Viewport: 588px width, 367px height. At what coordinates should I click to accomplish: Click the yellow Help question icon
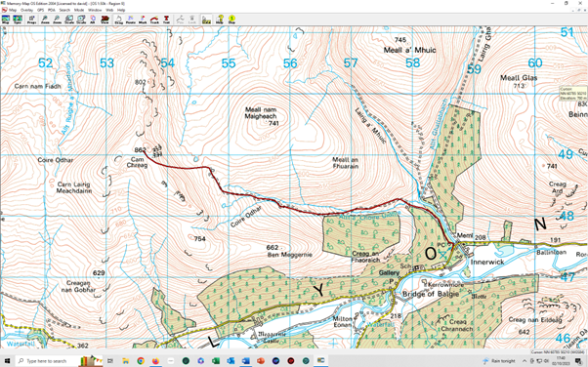[220, 20]
